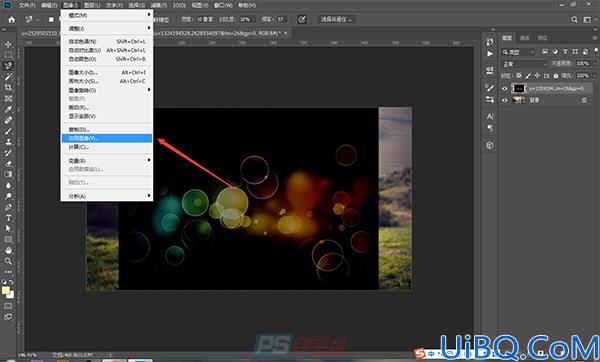Expand the 模式(M) submenu
Image resolution: width=600 pixels, height=362 pixels.
click(x=107, y=15)
